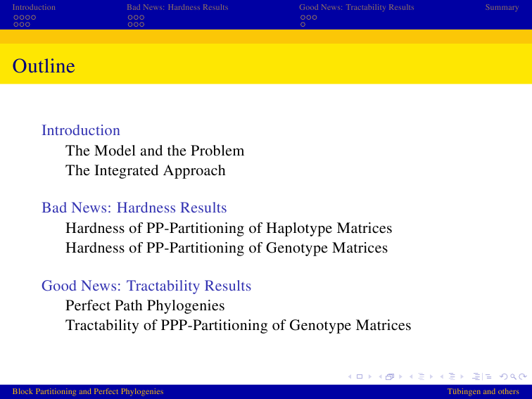Click the presentation start icon before divider

pyautogui.click(x=476, y=376)
